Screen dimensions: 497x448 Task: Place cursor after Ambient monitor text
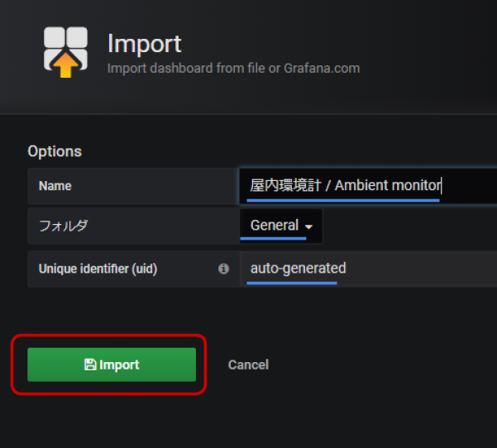[442, 186]
